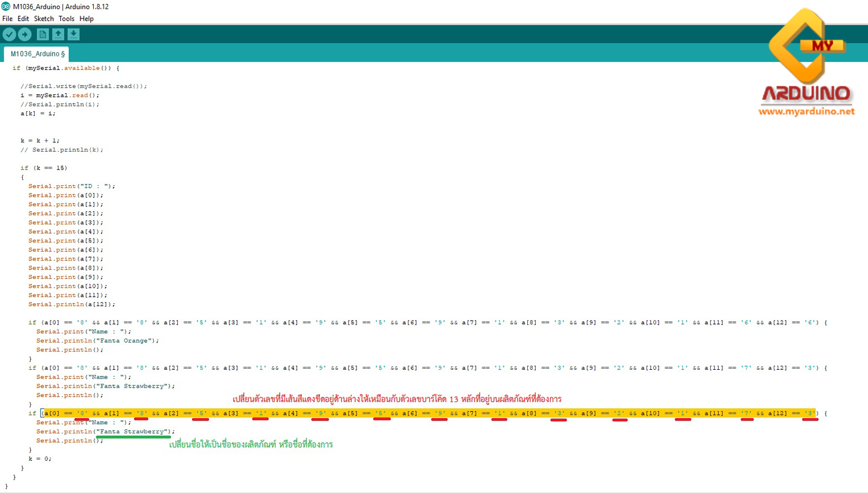The height and width of the screenshot is (493, 868).
Task: Save the sketch with the downward-arrow icon
Action: point(73,34)
